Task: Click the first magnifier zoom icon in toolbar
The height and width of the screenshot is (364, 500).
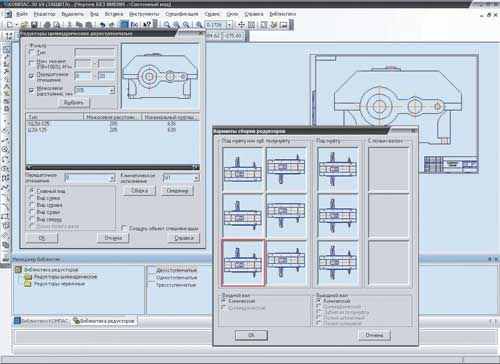Action: pyautogui.click(x=167, y=25)
